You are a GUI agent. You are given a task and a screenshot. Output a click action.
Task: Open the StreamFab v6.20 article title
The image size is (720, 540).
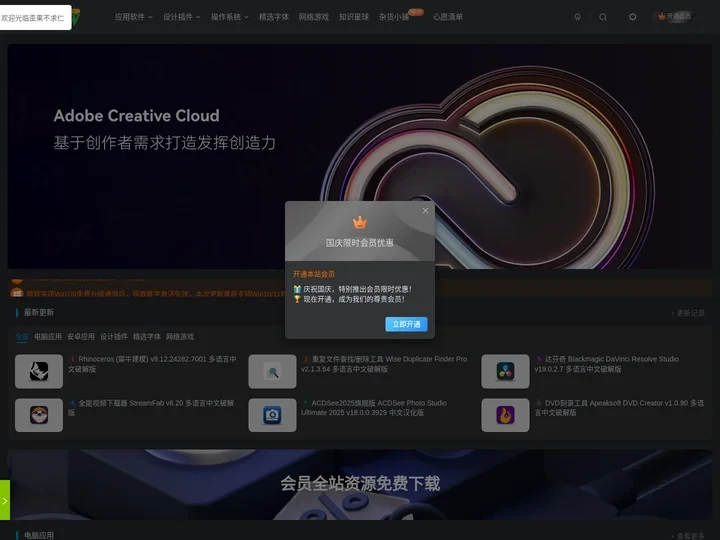tap(151, 407)
